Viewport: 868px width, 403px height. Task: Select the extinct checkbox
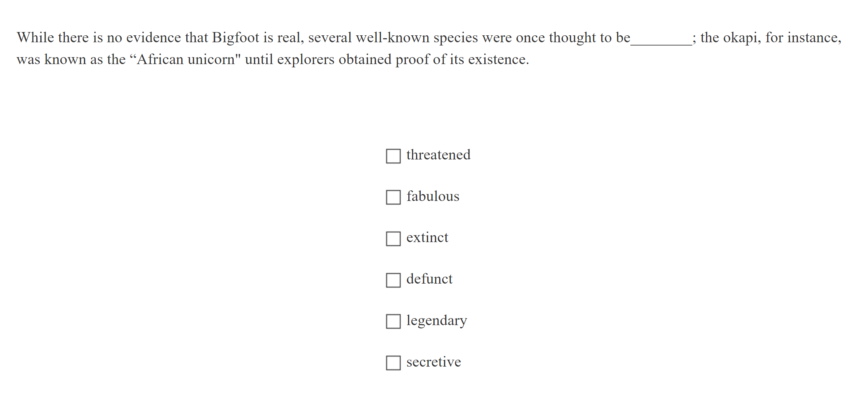(393, 239)
